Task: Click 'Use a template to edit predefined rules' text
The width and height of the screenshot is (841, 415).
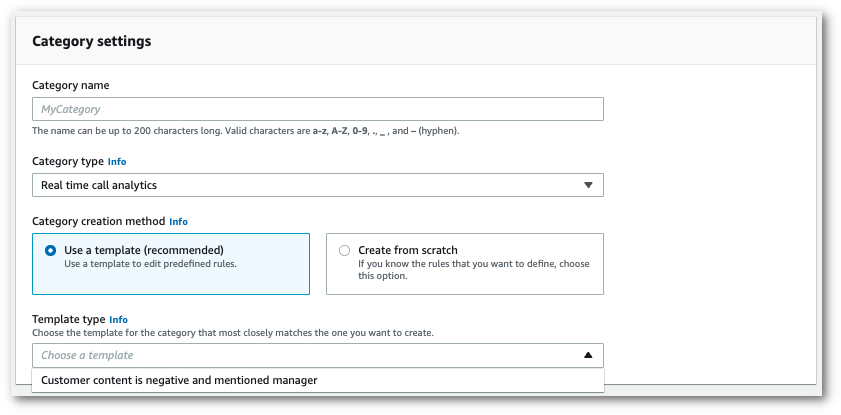Action: 145,263
